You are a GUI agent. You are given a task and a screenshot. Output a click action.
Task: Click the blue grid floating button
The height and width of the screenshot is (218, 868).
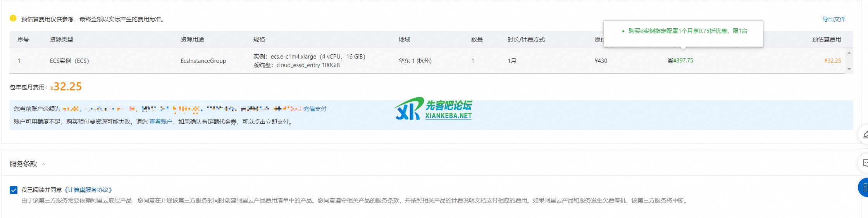click(864, 188)
